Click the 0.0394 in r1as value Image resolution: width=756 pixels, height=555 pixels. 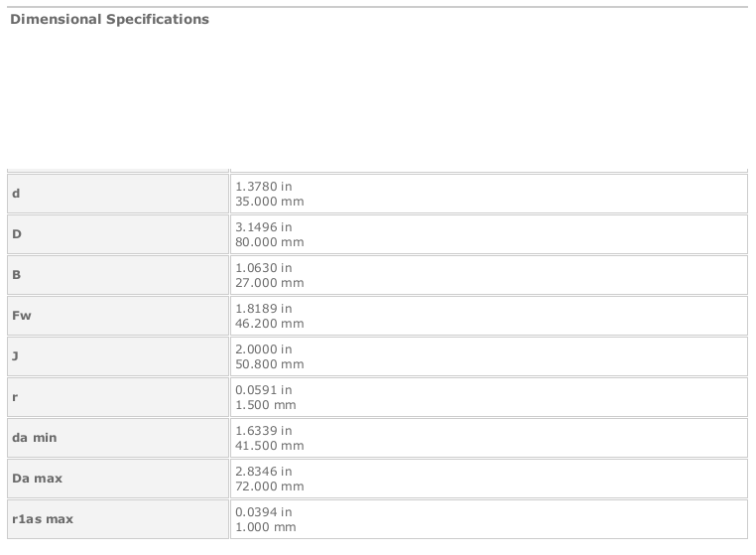click(x=263, y=512)
